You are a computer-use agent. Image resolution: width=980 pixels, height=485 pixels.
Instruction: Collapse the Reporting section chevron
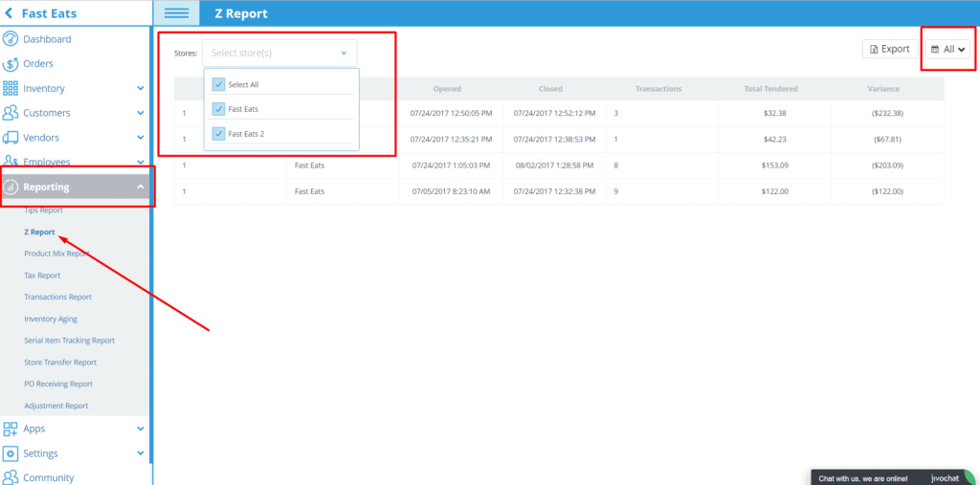141,187
